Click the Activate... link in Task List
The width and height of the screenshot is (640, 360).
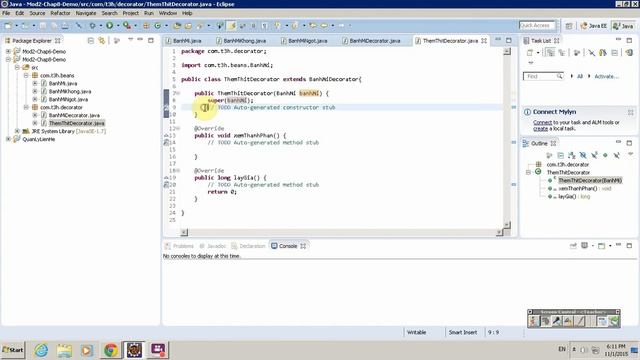click(607, 76)
